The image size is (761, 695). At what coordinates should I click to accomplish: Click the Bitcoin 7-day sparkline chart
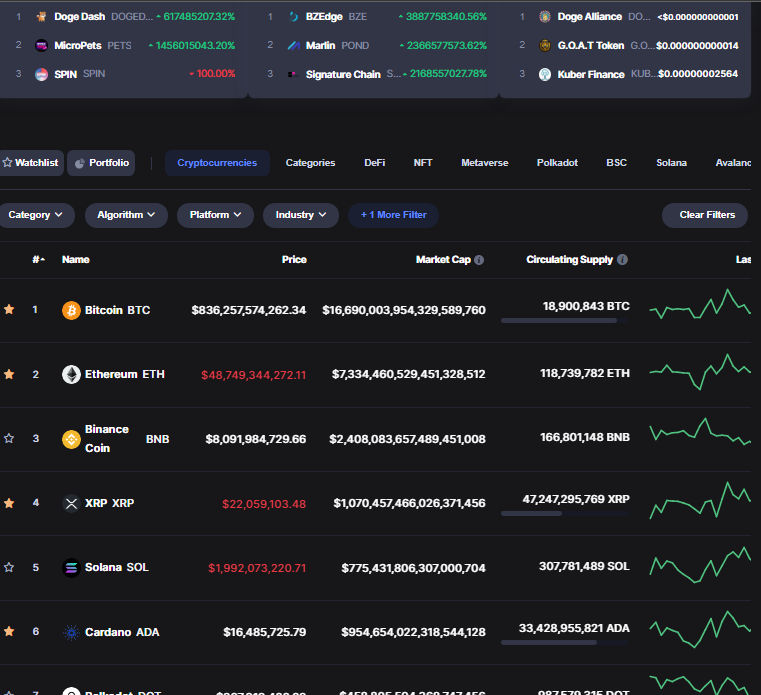pos(700,304)
